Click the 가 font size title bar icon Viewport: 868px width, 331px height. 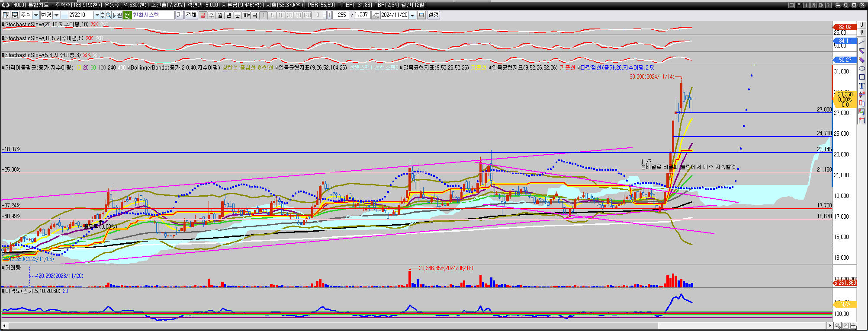(x=813, y=5)
